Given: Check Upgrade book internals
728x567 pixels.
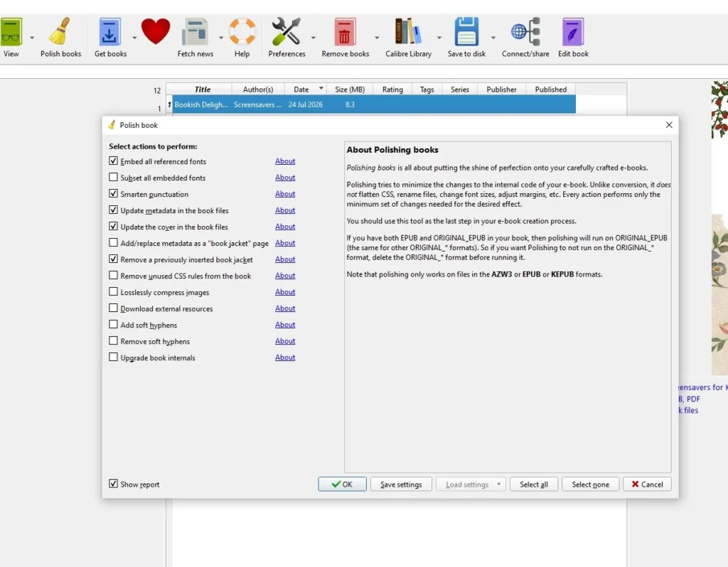Looking at the screenshot, I should (113, 357).
